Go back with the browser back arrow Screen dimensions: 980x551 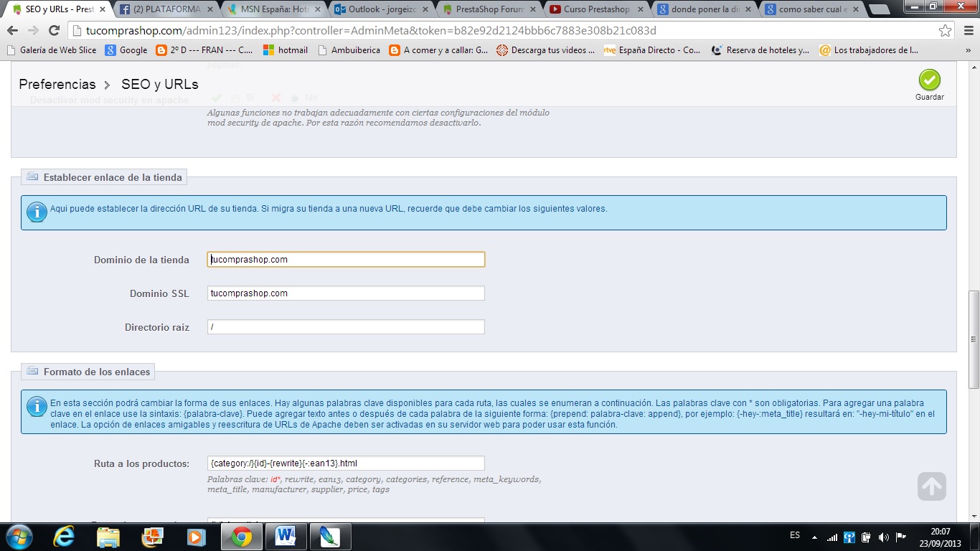coord(12,31)
